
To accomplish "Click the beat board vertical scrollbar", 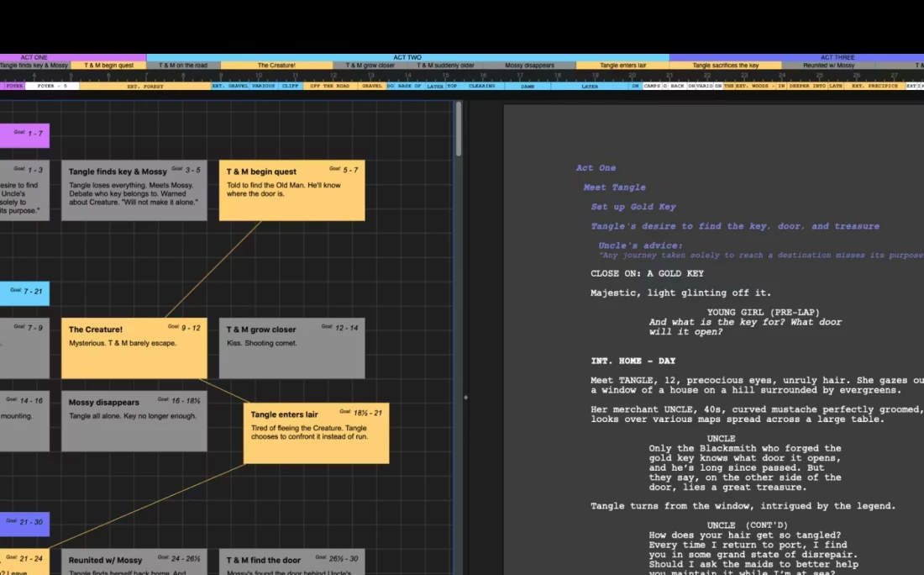I will pyautogui.click(x=459, y=130).
